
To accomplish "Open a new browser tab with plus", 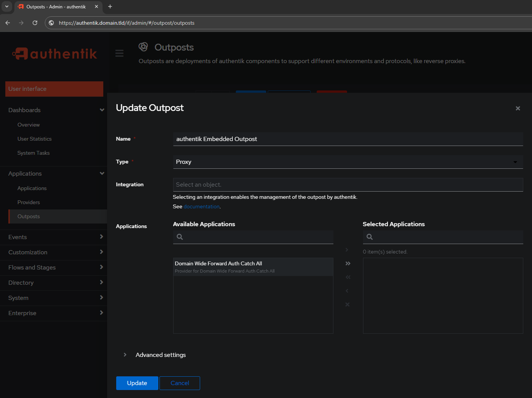I will click(x=110, y=6).
